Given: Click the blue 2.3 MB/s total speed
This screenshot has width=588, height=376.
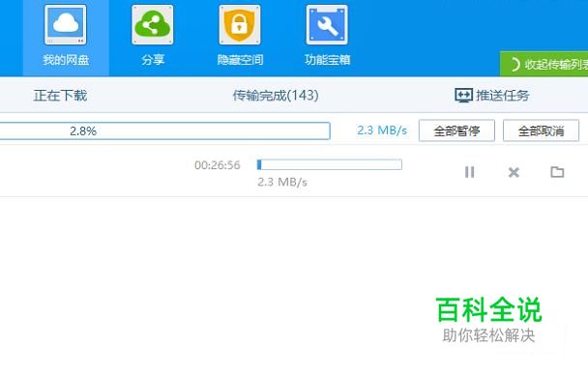Looking at the screenshot, I should [382, 130].
